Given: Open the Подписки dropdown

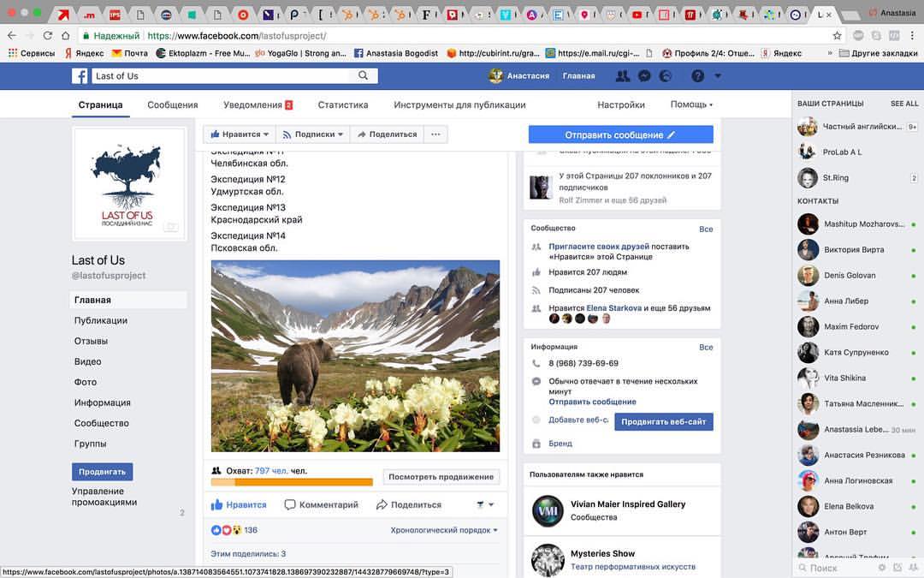Looking at the screenshot, I should tap(312, 134).
